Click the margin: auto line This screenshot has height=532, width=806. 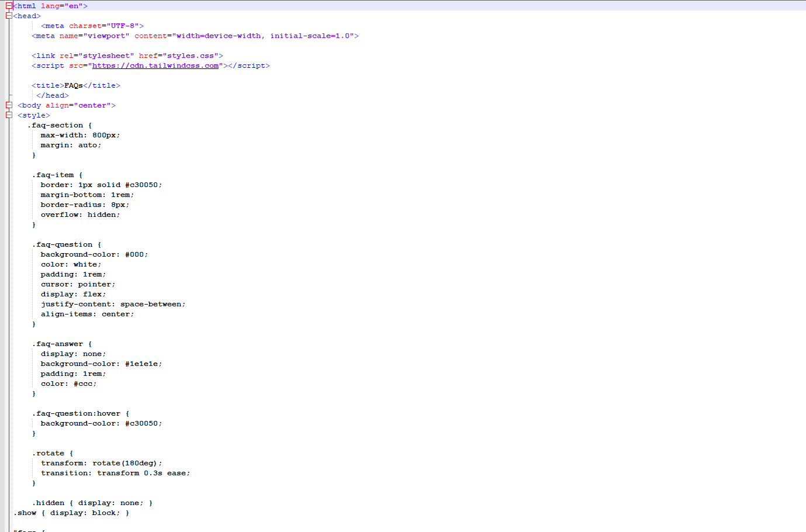[71, 145]
